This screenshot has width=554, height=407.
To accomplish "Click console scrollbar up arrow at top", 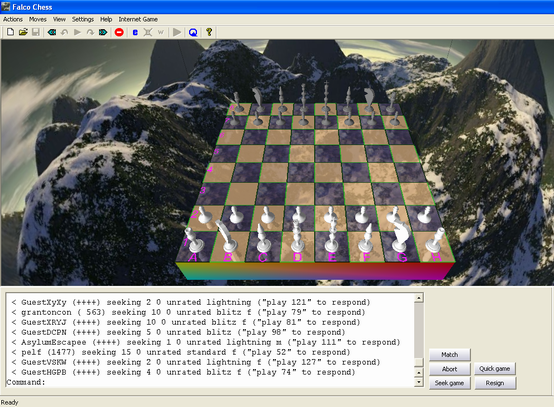I will (x=419, y=298).
